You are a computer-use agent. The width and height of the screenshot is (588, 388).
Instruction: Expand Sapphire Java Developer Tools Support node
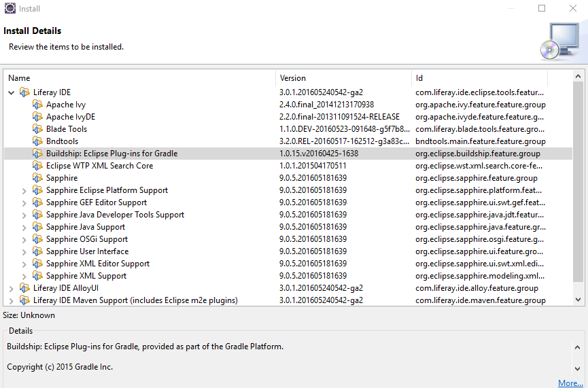pos(24,215)
